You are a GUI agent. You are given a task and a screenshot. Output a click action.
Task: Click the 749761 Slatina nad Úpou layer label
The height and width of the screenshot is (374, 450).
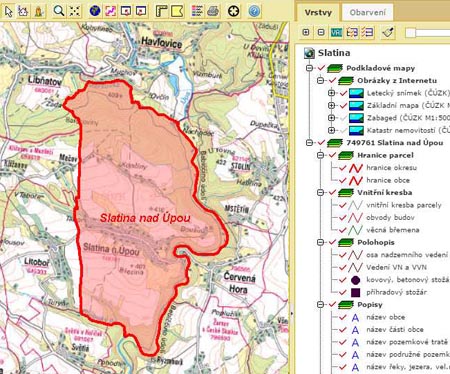(x=395, y=143)
